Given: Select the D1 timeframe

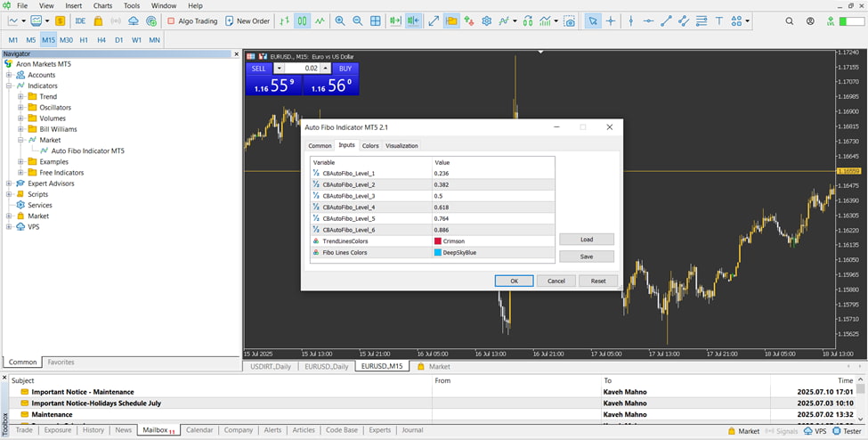Looking at the screenshot, I should (x=119, y=40).
